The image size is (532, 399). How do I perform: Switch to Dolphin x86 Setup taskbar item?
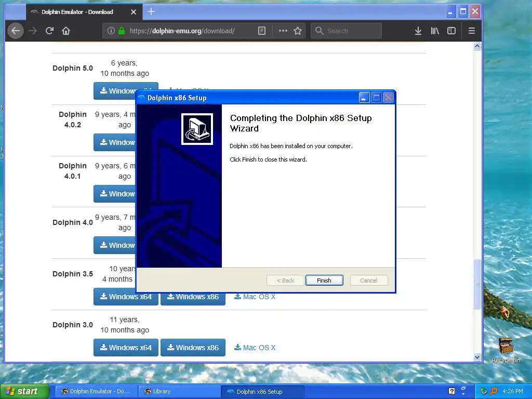263,392
